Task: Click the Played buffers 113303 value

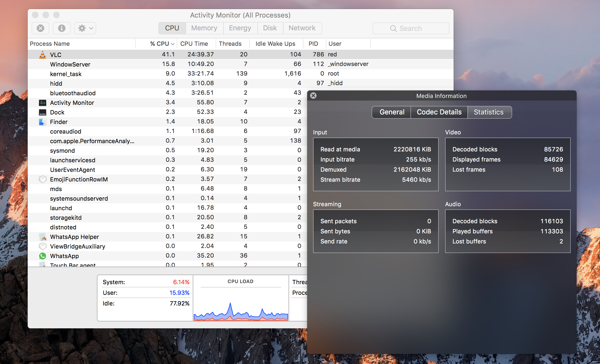Action: coord(552,231)
